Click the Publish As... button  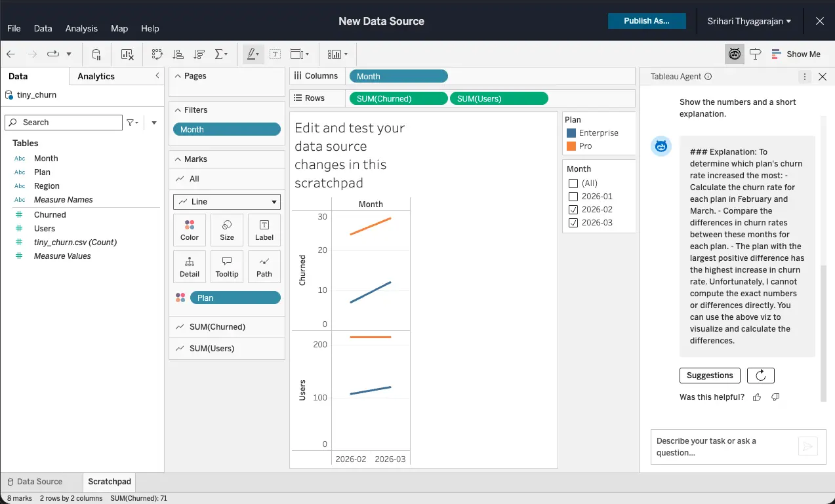[646, 21]
